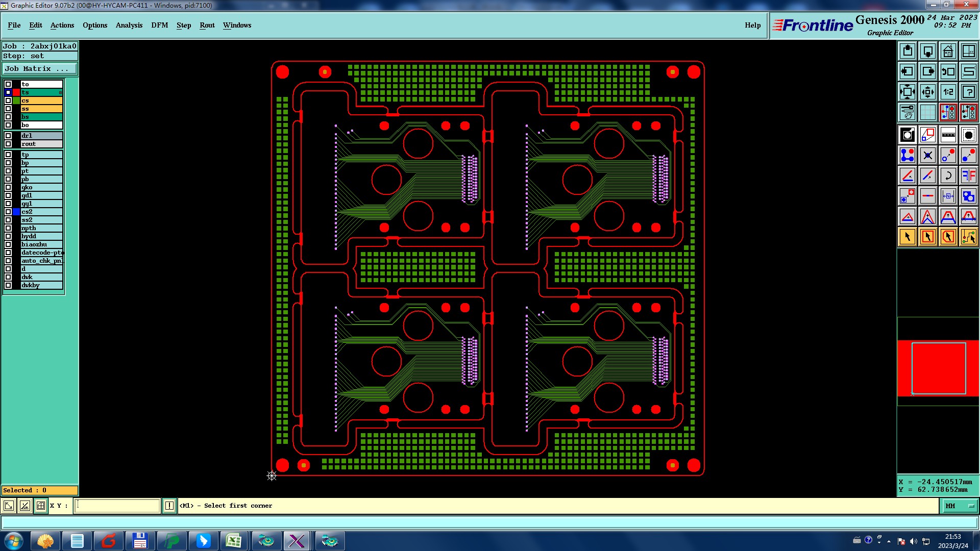
Task: Select the ruler measurement tool
Action: (x=948, y=135)
